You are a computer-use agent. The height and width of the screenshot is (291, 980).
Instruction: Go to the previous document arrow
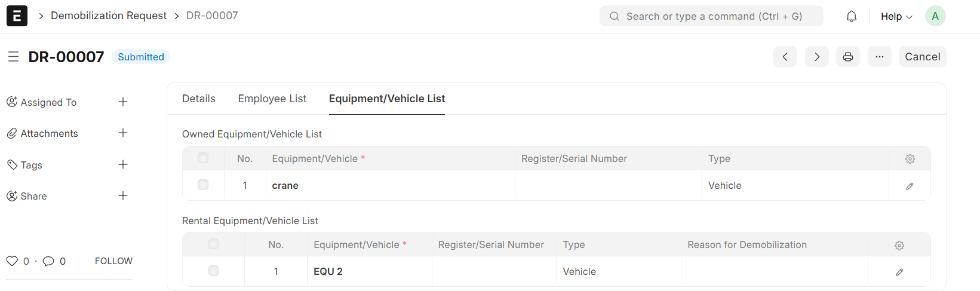click(785, 57)
